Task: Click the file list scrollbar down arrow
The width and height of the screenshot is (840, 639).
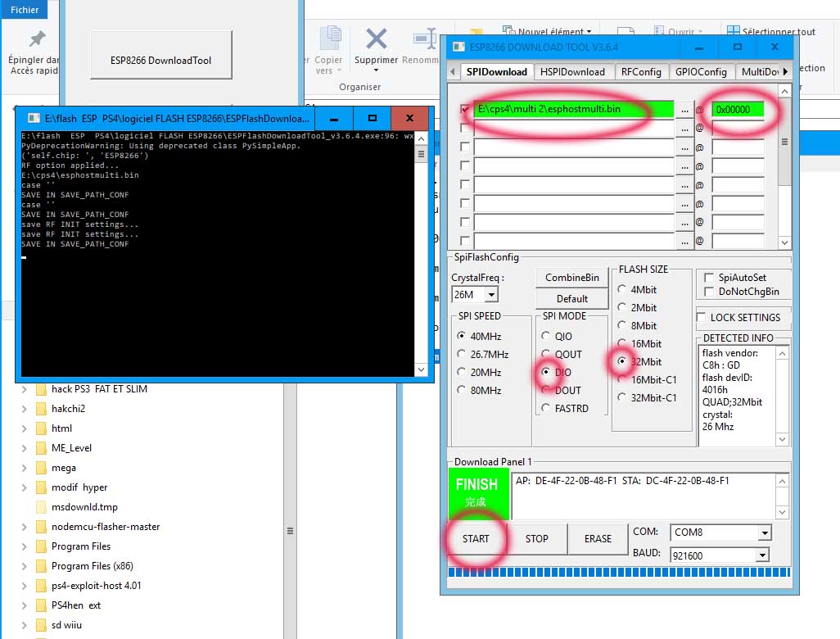Action: click(784, 242)
